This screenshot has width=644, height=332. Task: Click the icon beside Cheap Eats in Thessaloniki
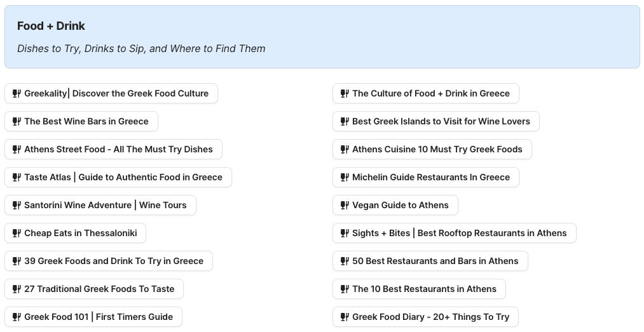point(17,233)
